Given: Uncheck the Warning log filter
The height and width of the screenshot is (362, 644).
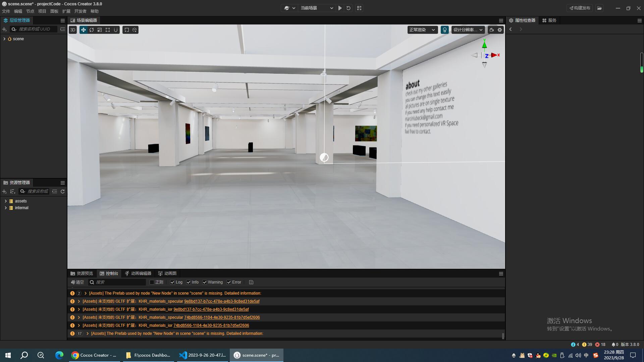Looking at the screenshot, I should click(205, 282).
